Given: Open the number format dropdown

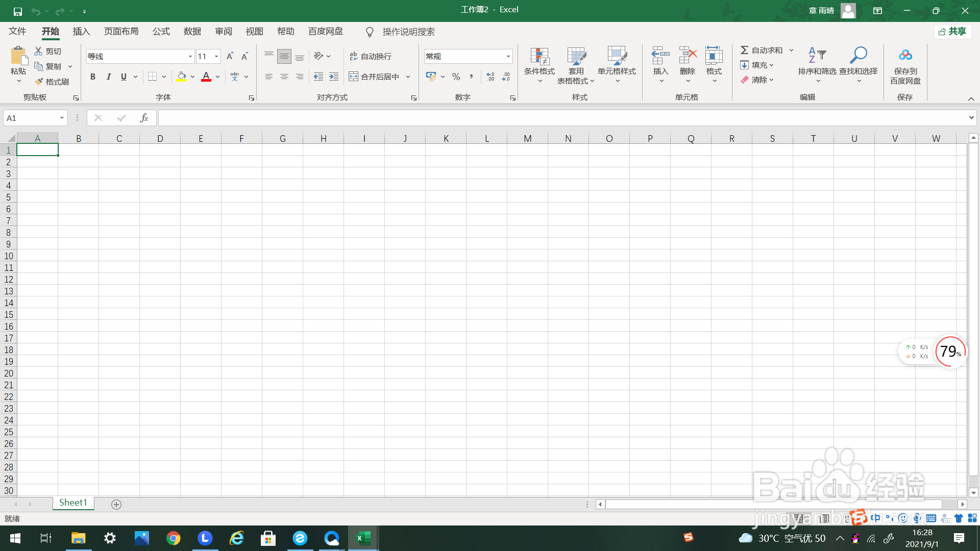Looking at the screenshot, I should click(508, 56).
